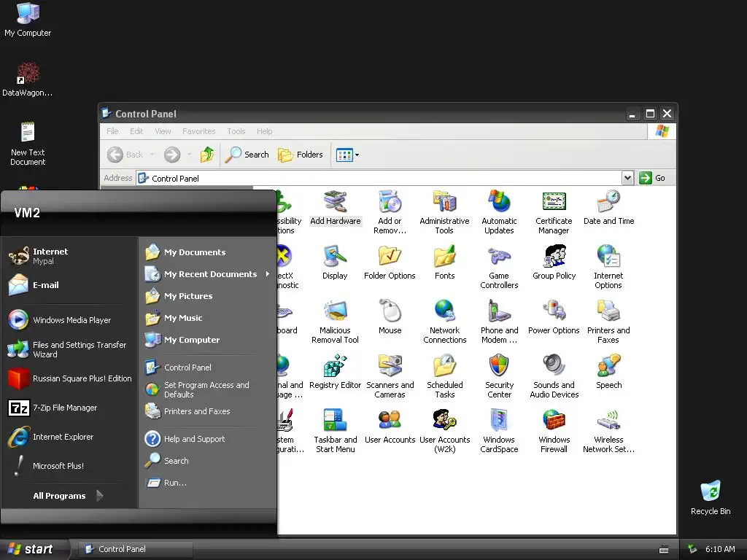Image resolution: width=747 pixels, height=560 pixels.
Task: Open Help and Support
Action: 207,438
